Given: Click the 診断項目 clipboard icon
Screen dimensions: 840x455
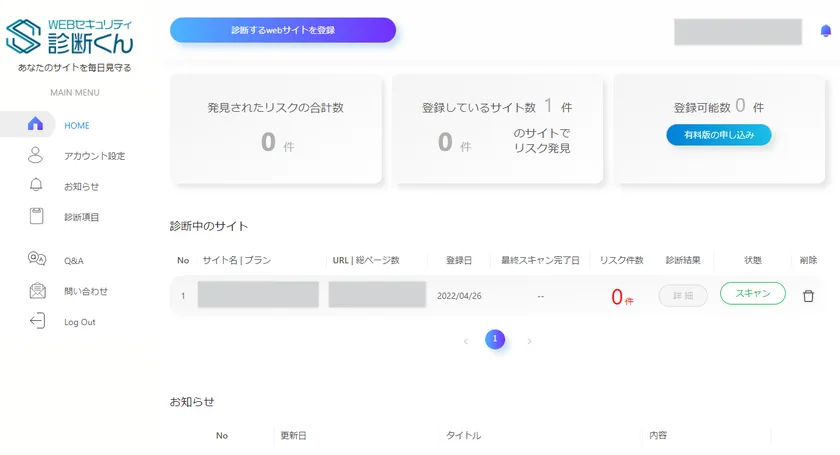Looking at the screenshot, I should (36, 215).
